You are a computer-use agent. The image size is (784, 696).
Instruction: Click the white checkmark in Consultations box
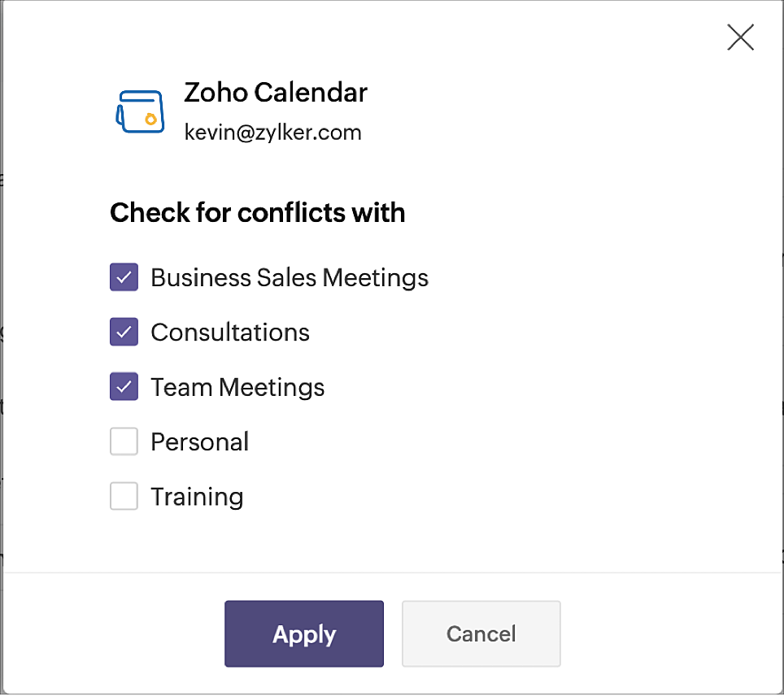click(124, 332)
